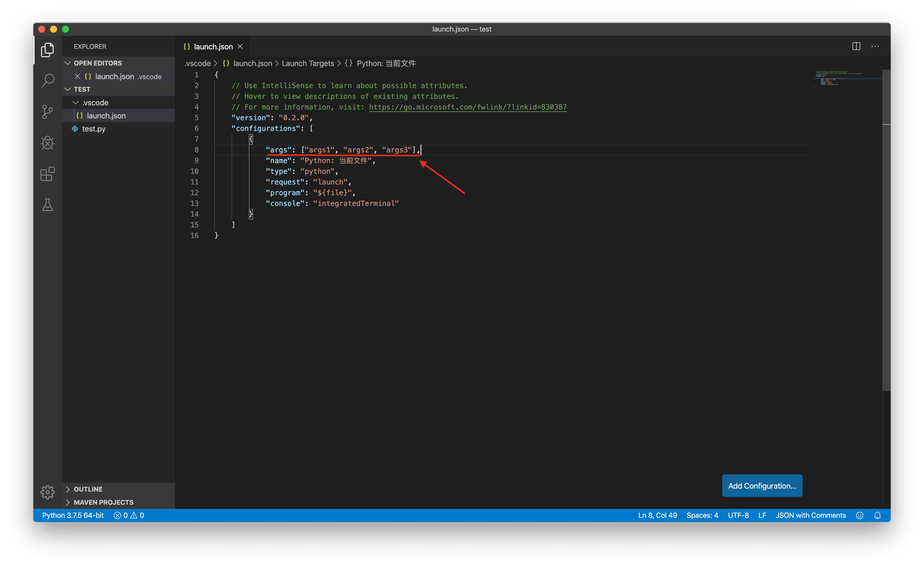924x566 pixels.
Task: Change language mode JSON with Comments
Action: pyautogui.click(x=810, y=515)
